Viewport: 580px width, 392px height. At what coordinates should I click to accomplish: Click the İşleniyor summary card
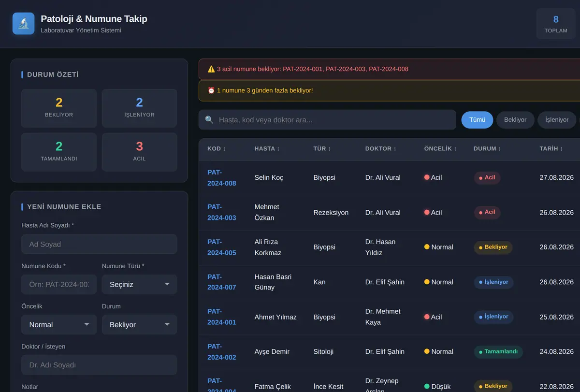pyautogui.click(x=139, y=108)
